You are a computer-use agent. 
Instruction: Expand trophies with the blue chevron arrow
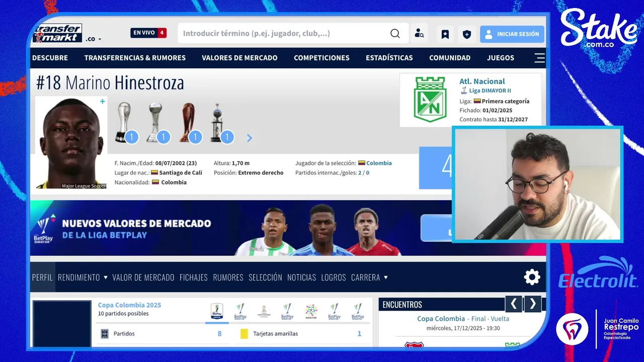[249, 138]
